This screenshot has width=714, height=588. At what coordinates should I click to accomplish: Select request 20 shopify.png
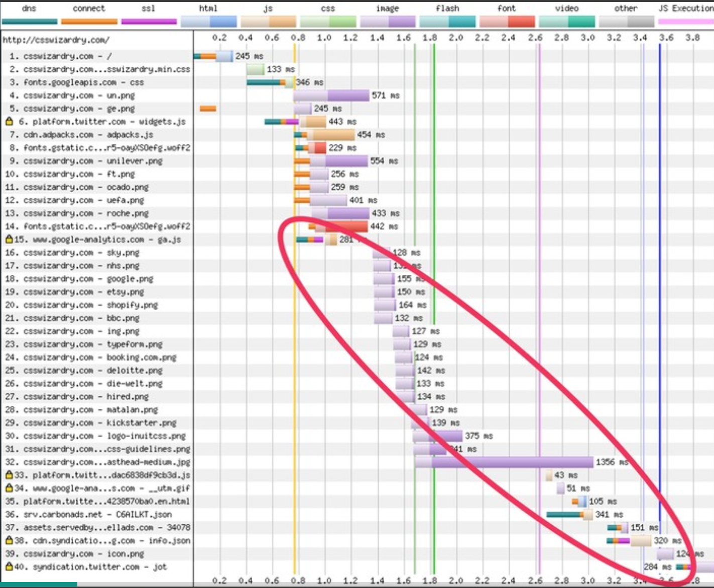coord(81,305)
